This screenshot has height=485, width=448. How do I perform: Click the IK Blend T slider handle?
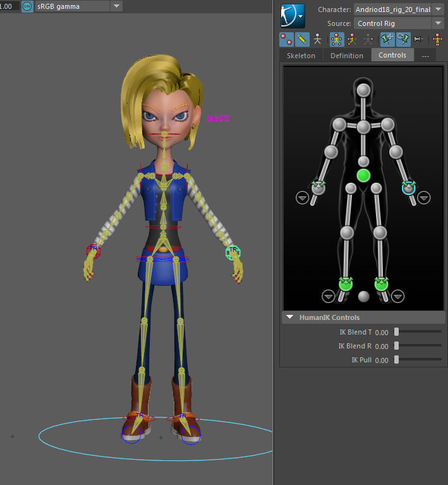(396, 331)
